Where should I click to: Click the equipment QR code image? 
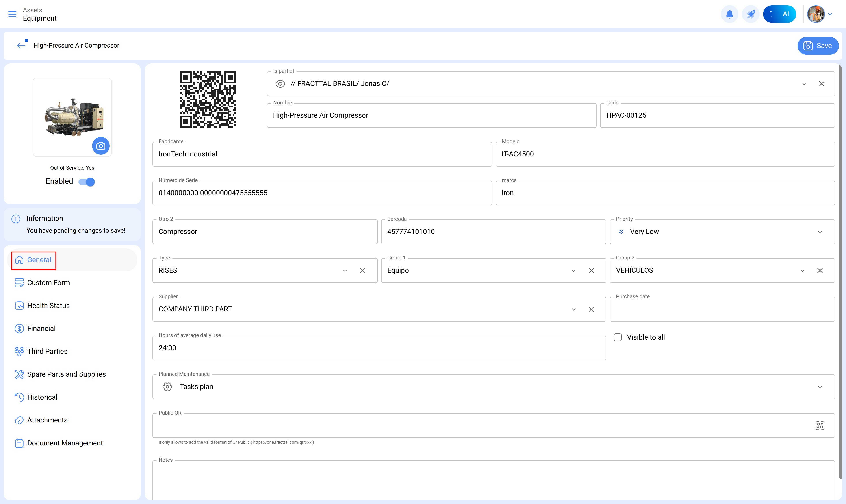pyautogui.click(x=208, y=100)
